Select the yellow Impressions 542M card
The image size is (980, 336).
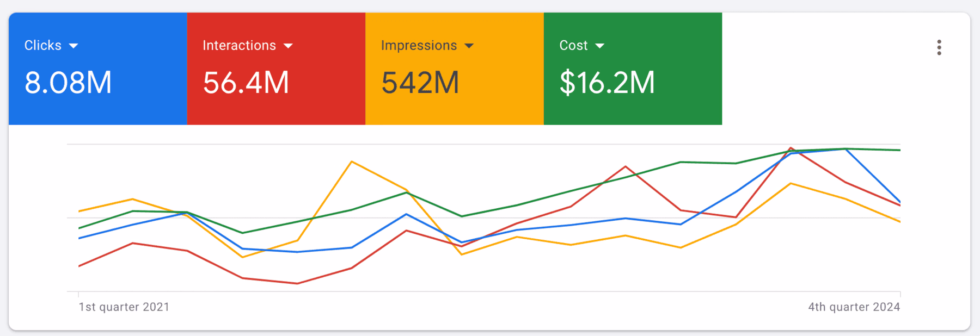pyautogui.click(x=455, y=69)
